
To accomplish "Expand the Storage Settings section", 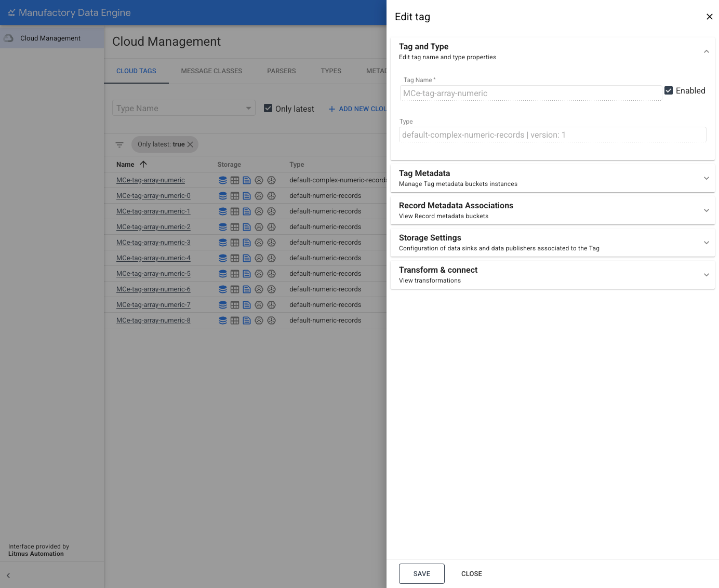I will (x=706, y=242).
